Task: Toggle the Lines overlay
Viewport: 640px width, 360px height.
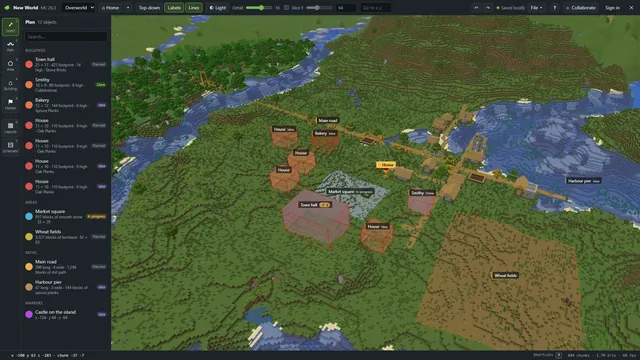Action: [x=193, y=8]
